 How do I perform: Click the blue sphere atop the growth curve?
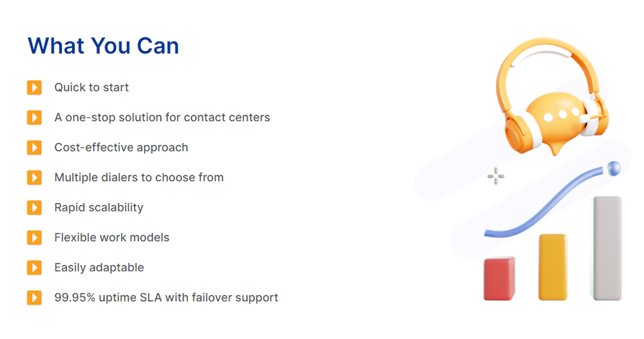[614, 168]
